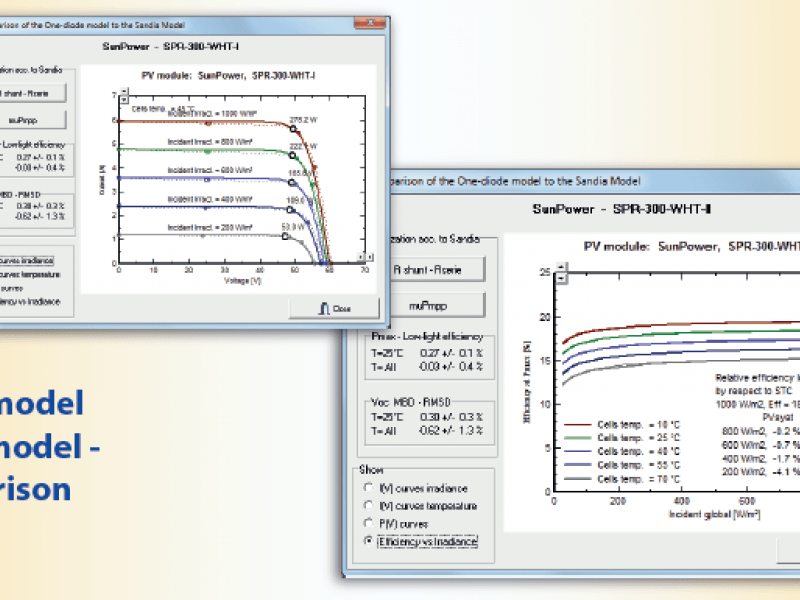The width and height of the screenshot is (800, 600).
Task: Click lower Y-axis scale button on I(V) graph
Action: 123,101
